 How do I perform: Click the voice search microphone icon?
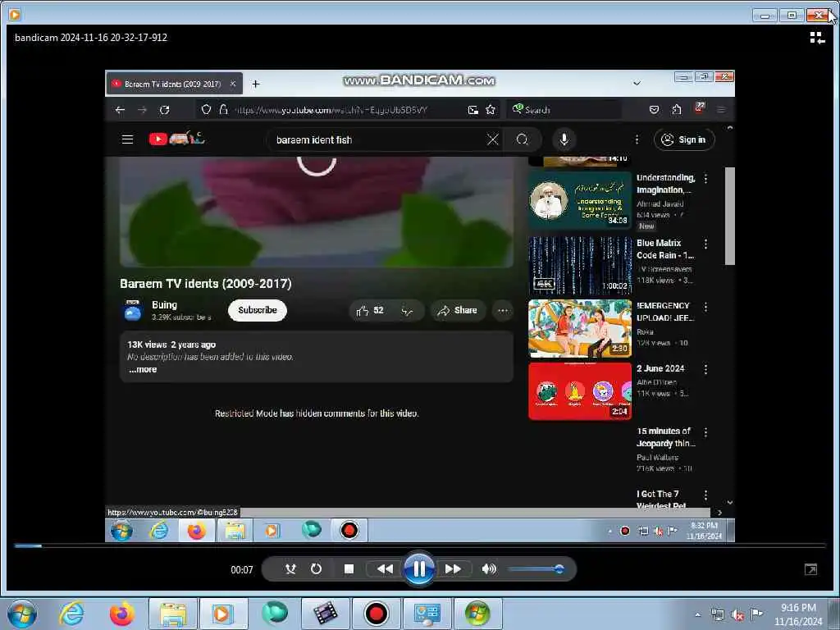click(564, 139)
